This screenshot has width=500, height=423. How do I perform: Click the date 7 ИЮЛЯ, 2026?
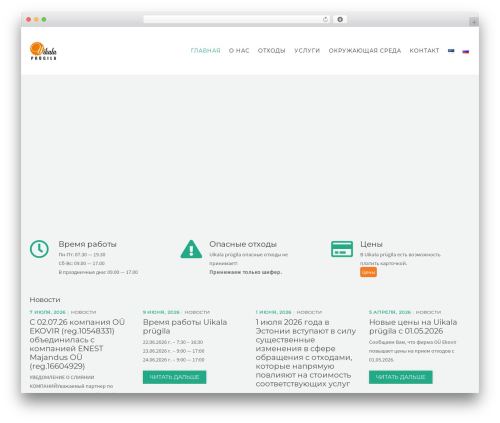pos(47,312)
